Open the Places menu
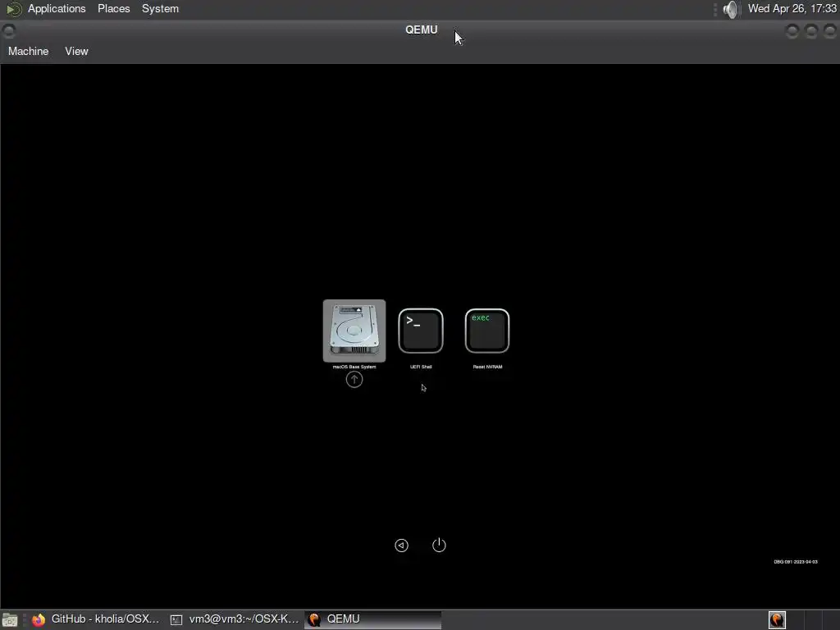This screenshot has height=630, width=840. 113,8
